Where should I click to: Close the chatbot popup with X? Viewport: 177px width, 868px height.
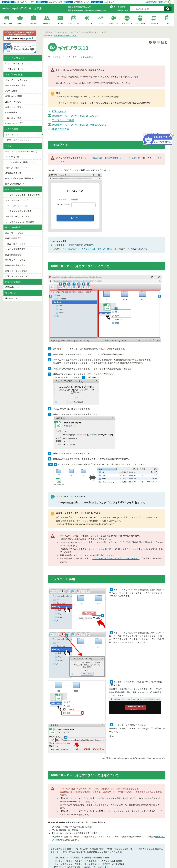tap(172, 135)
